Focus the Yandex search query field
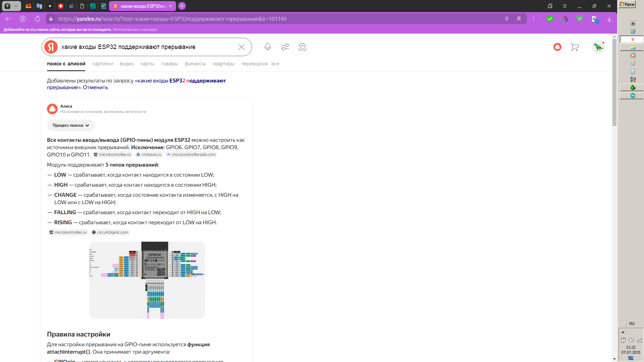Viewport: 644px width, 362px height. (148, 47)
